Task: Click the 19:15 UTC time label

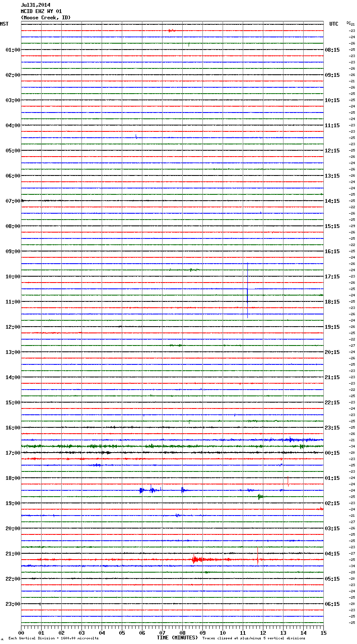Action: coord(332,327)
